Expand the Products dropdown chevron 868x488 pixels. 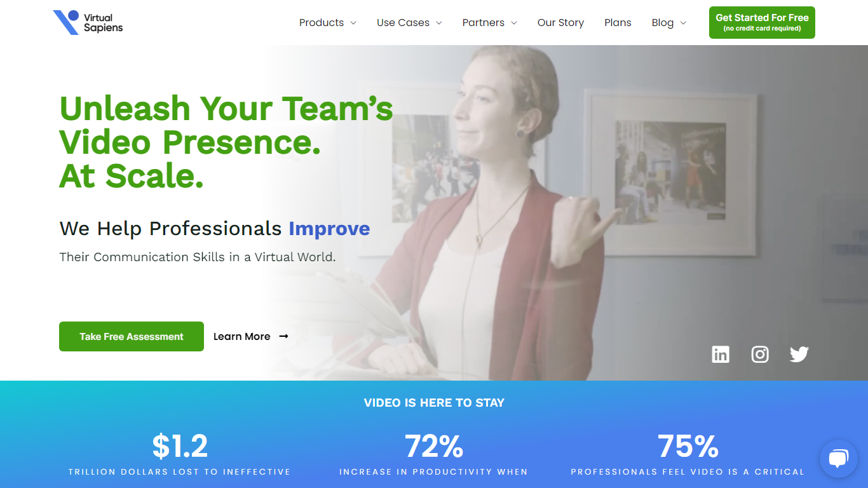click(353, 23)
